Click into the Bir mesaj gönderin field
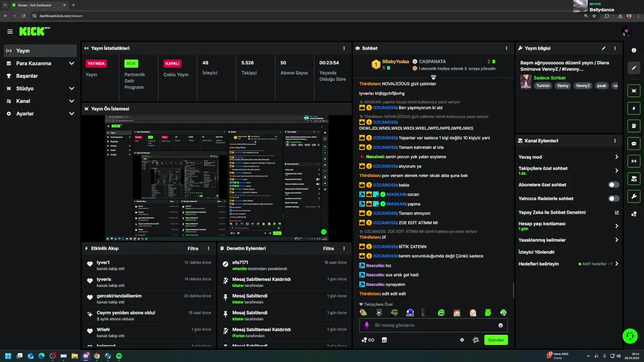Image resolution: width=644 pixels, height=362 pixels. [x=433, y=325]
